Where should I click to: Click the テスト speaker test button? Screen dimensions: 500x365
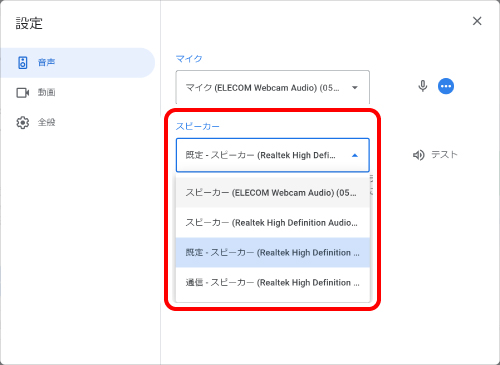click(435, 155)
